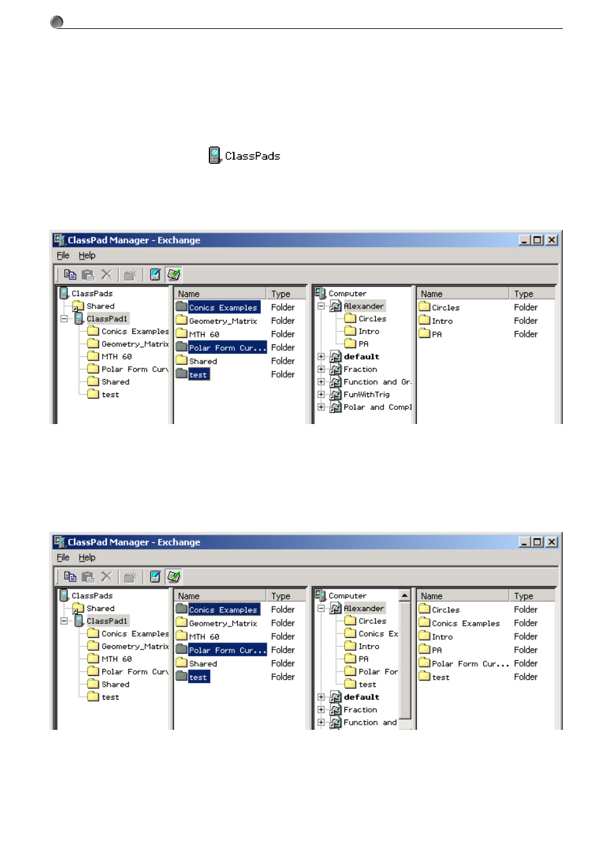This screenshot has height=868, width=613.
Task: Select Conics Examples in upper window left tree
Action: pyautogui.click(x=135, y=332)
